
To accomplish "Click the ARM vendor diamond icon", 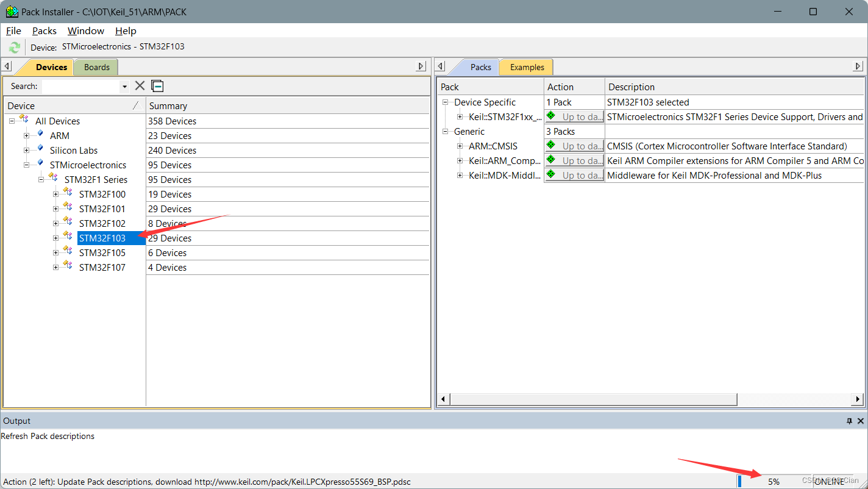I will pos(40,134).
